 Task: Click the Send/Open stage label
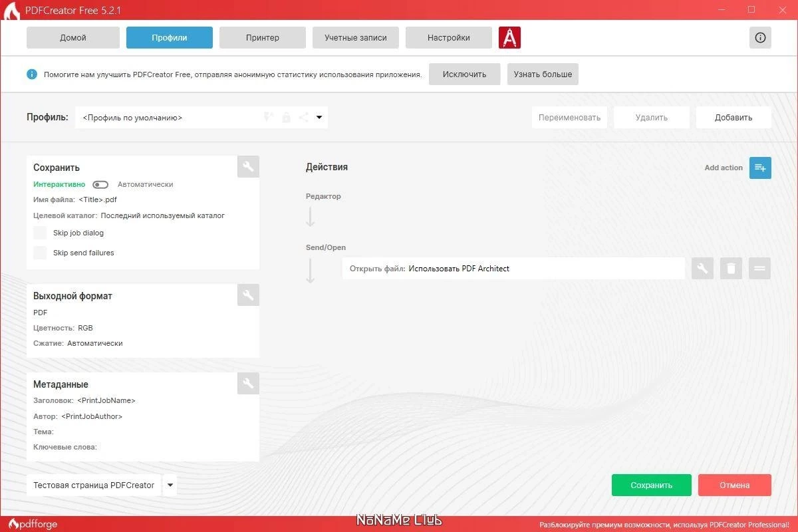pyautogui.click(x=326, y=247)
